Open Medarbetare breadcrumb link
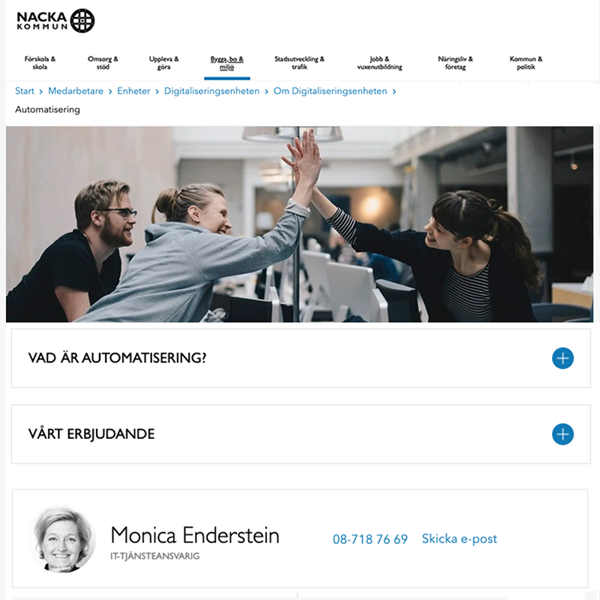Screen dimensions: 600x600 point(76,91)
